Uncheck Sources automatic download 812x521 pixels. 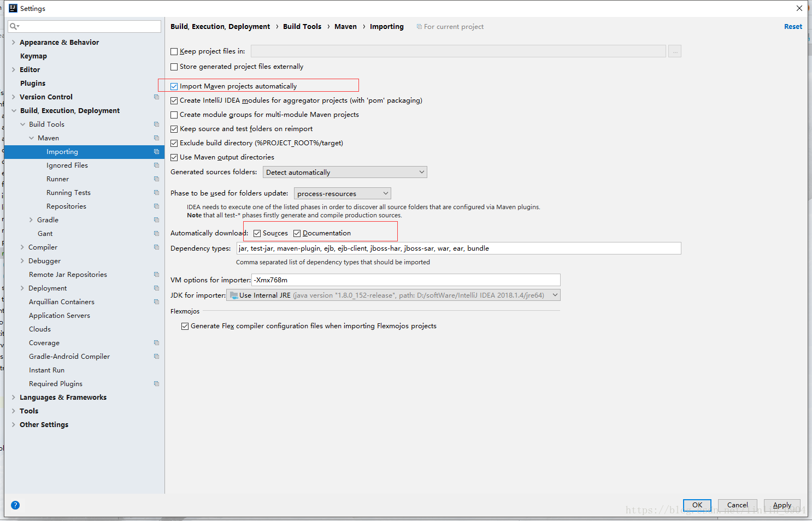257,233
